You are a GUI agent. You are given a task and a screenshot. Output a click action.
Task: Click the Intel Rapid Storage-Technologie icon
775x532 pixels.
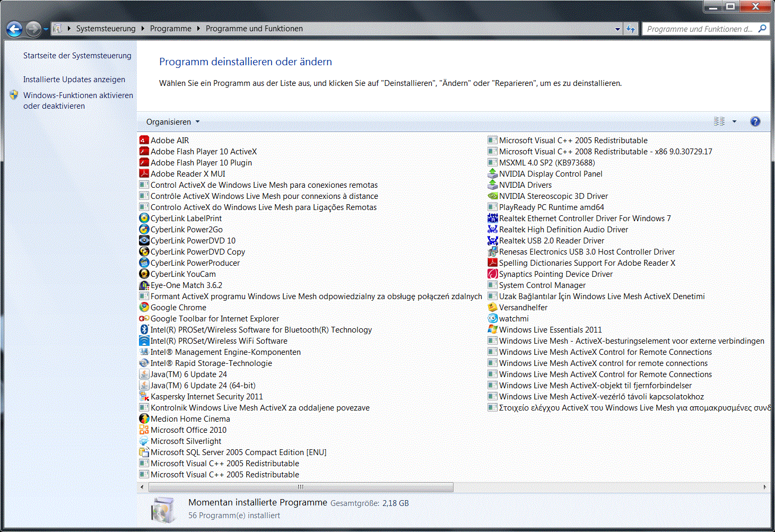[x=144, y=363]
